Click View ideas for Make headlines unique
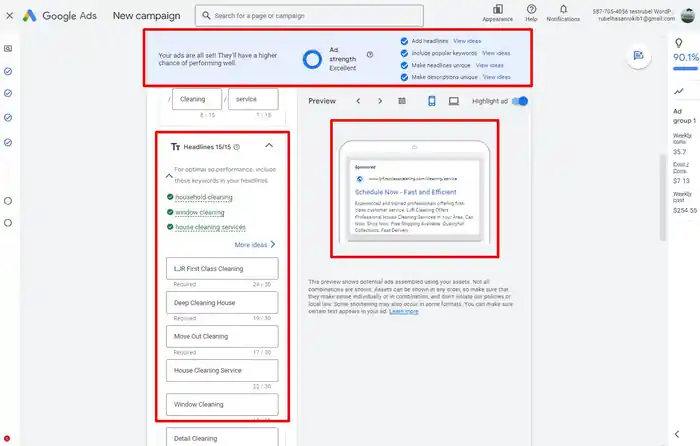 489,65
